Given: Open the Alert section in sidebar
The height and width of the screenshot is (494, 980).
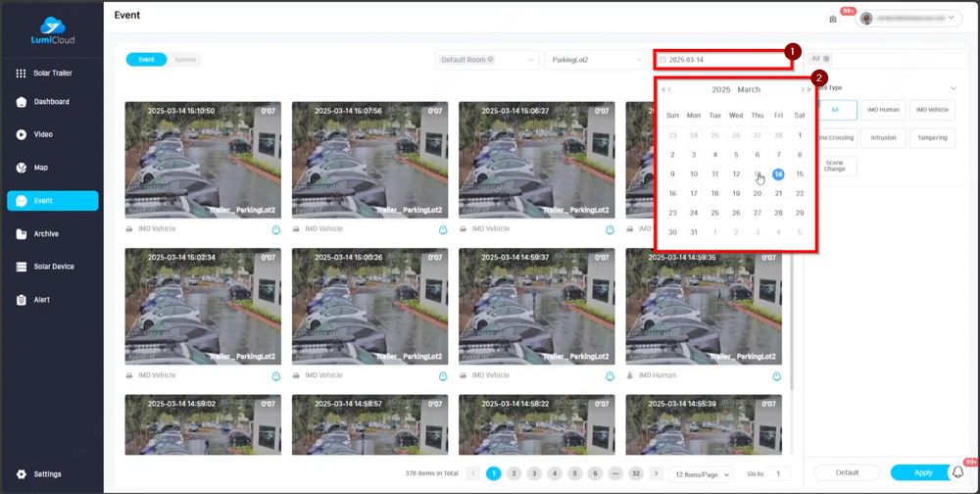Looking at the screenshot, I should click(x=42, y=300).
